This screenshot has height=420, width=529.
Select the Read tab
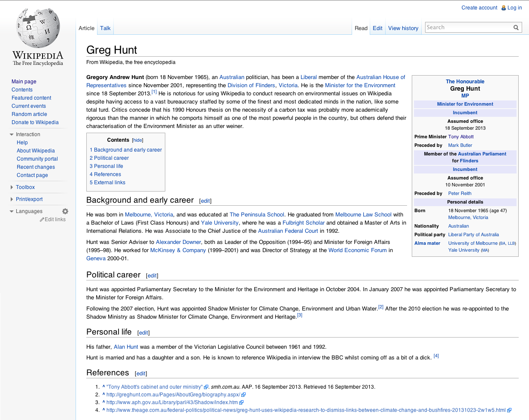(x=361, y=28)
